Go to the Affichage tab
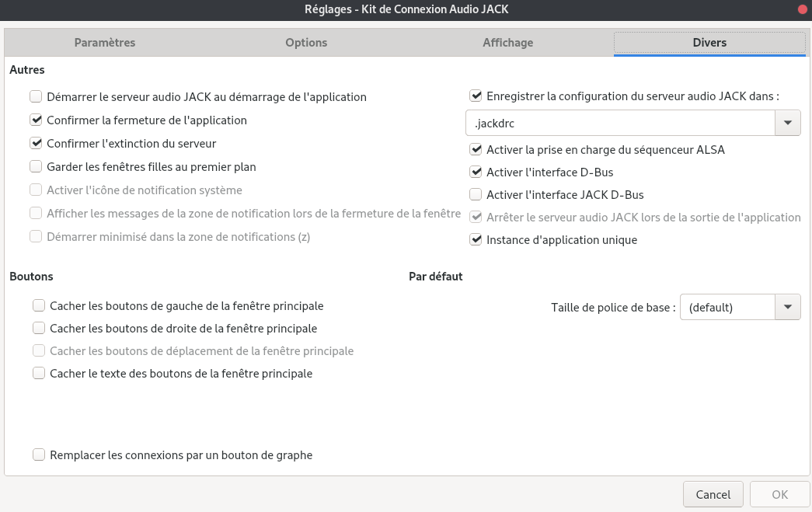 click(x=508, y=43)
